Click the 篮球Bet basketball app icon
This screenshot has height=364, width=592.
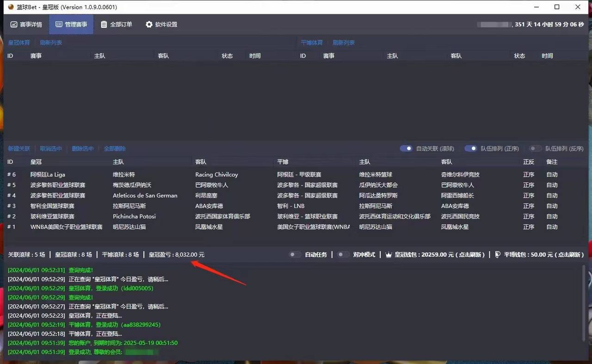pyautogui.click(x=11, y=7)
